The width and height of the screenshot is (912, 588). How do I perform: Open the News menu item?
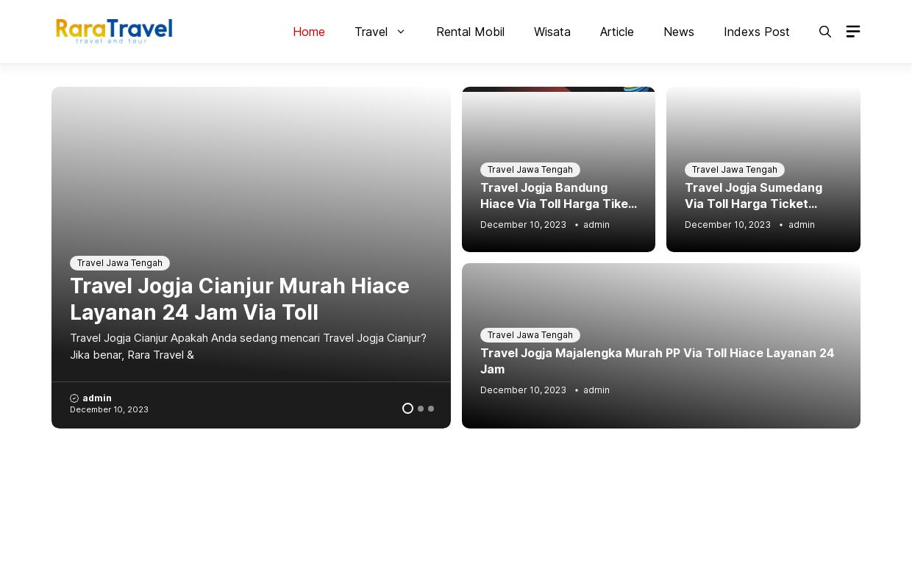678,32
